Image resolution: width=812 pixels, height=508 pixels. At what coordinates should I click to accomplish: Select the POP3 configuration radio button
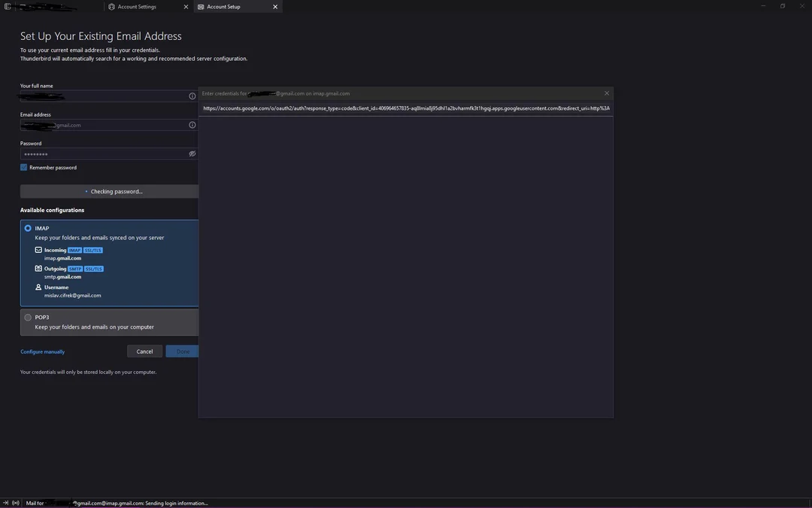[28, 317]
